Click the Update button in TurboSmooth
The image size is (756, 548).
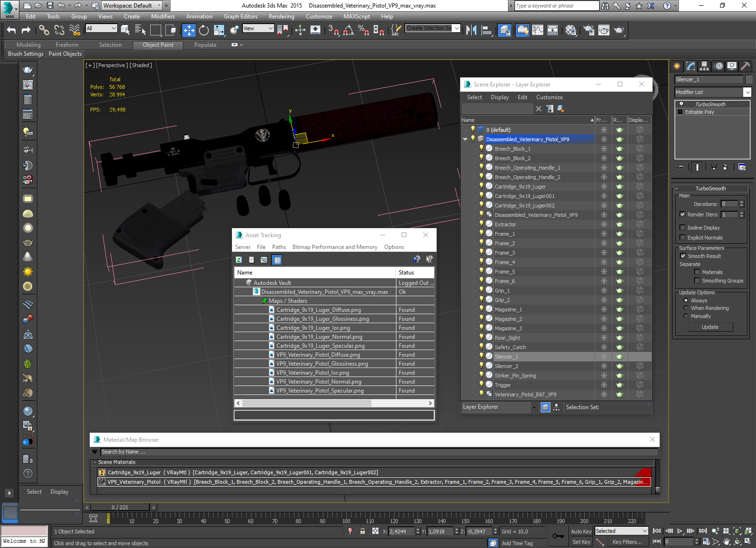pyautogui.click(x=710, y=327)
